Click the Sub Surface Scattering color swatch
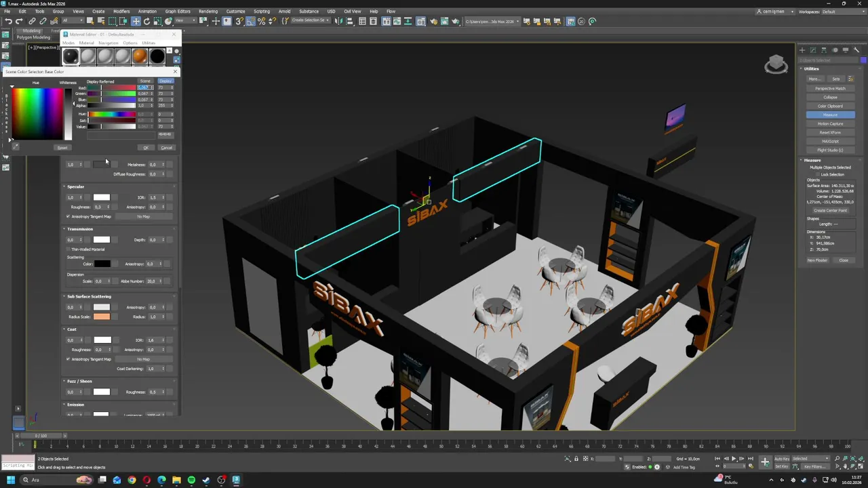 pos(101,307)
